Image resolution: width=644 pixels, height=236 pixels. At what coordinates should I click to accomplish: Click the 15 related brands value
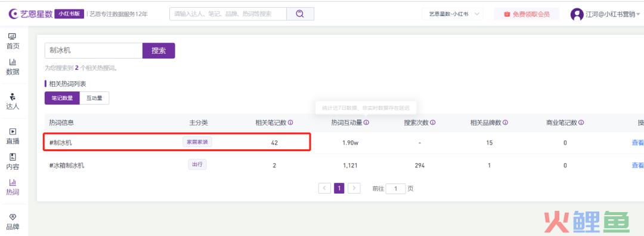[489, 143]
